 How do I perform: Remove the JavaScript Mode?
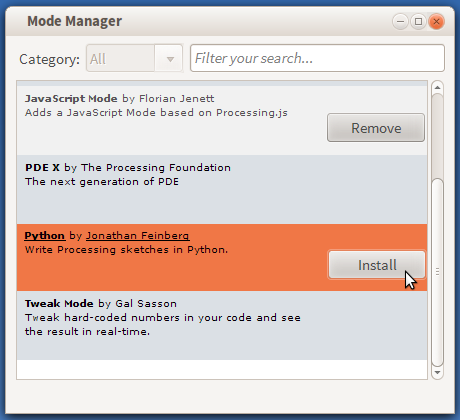(376, 128)
